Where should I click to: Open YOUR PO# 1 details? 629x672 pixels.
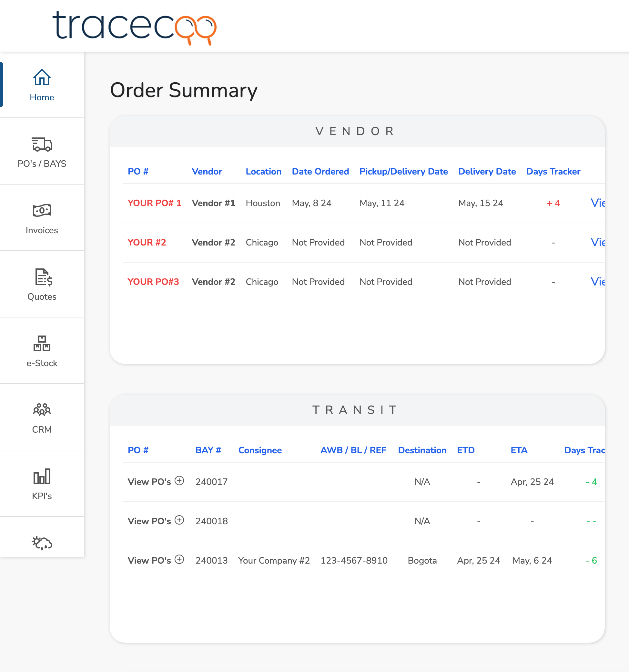pyautogui.click(x=154, y=203)
